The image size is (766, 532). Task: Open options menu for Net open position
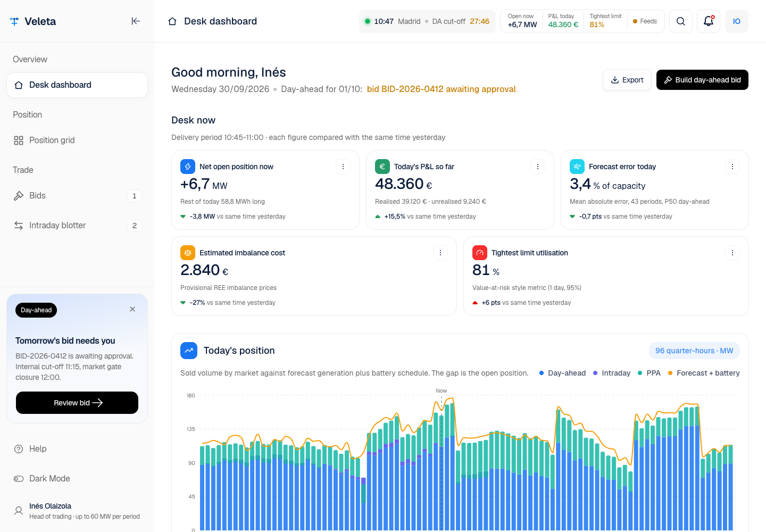343,167
